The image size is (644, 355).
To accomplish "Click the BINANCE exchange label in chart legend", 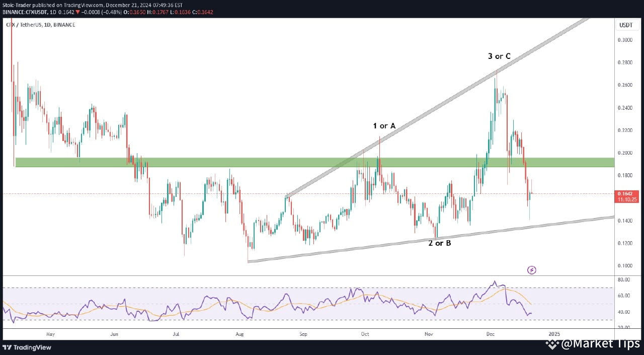I will coord(64,25).
